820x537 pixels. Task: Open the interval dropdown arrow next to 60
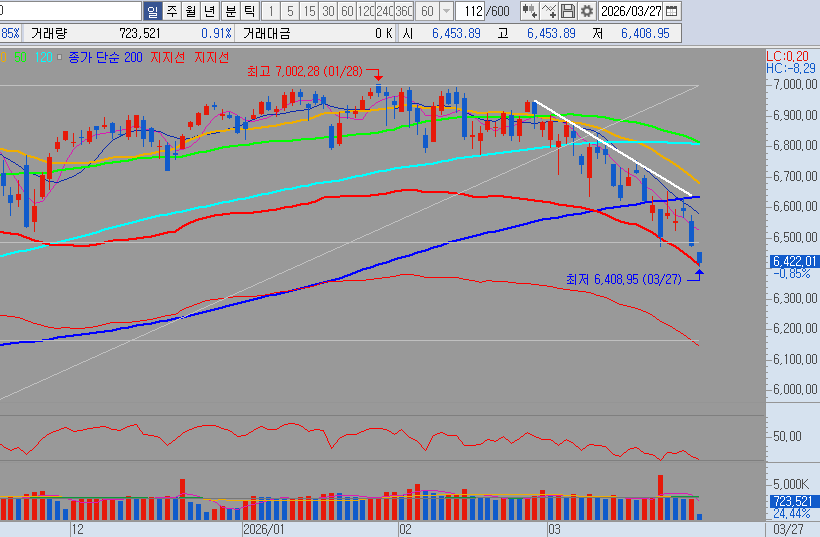[x=447, y=11]
